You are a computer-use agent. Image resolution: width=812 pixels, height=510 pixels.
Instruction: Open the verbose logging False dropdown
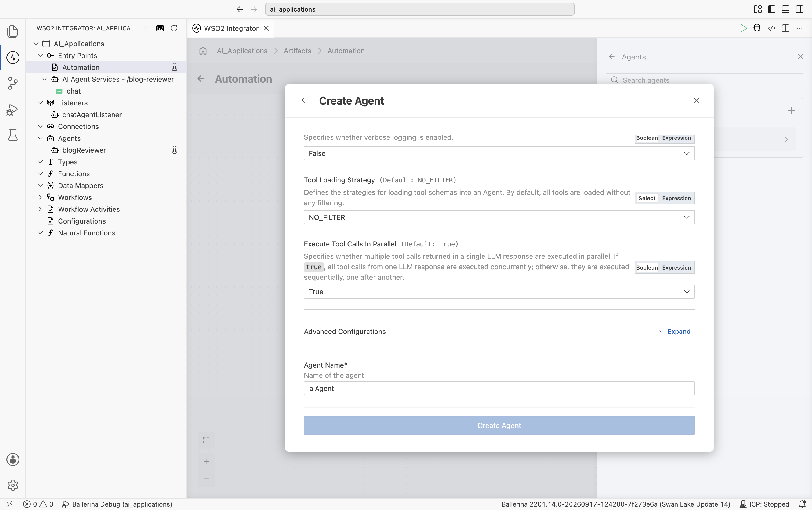[x=499, y=153]
